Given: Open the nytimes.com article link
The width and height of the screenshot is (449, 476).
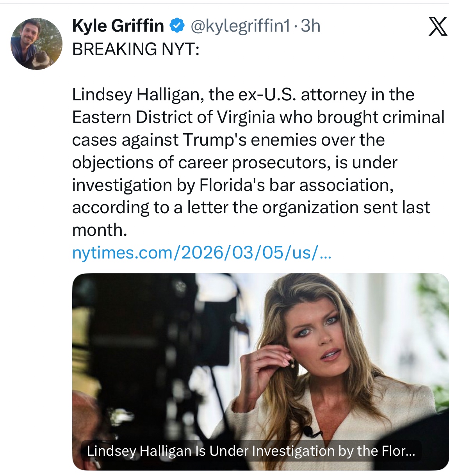Looking at the screenshot, I should pyautogui.click(x=201, y=253).
